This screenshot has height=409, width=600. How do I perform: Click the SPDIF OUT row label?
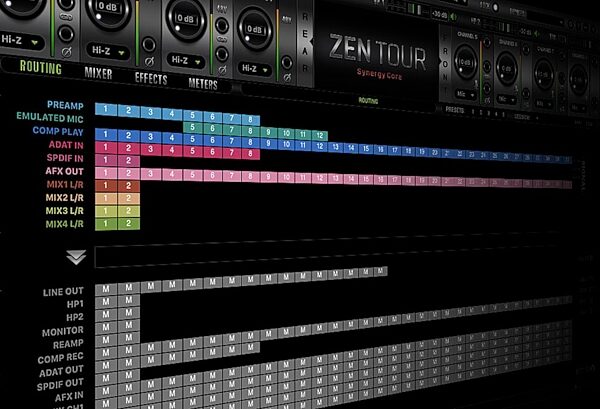pos(60,385)
